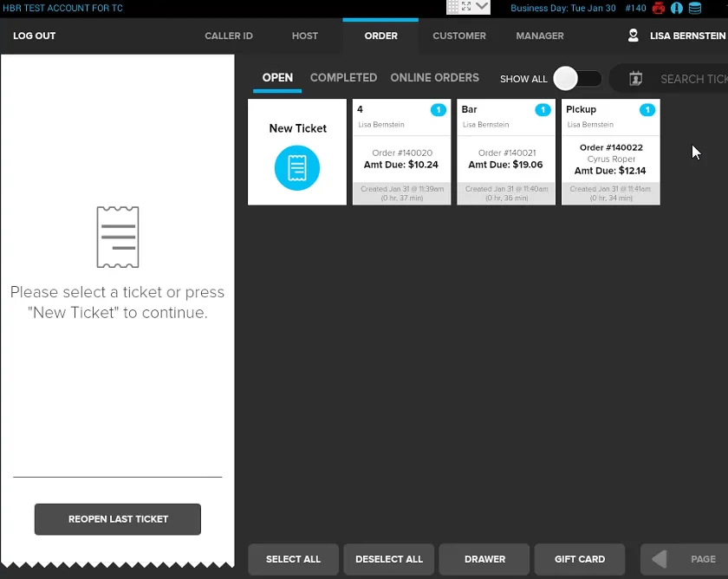Click the Deselect All button
This screenshot has width=728, height=579.
389,559
